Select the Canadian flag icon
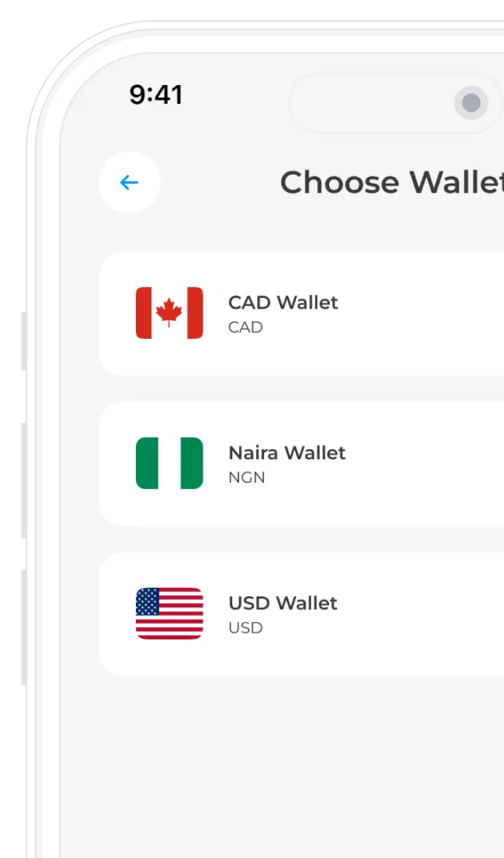The image size is (504, 858). 170,313
